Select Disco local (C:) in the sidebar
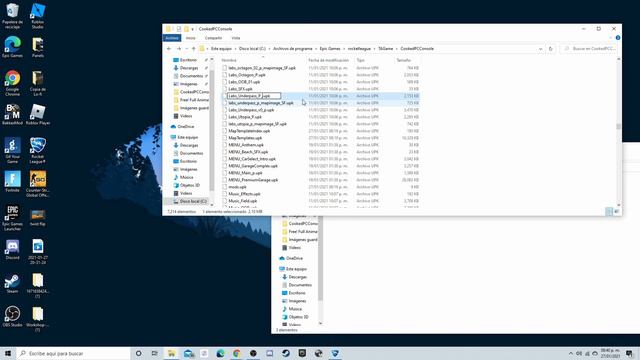 click(x=193, y=201)
